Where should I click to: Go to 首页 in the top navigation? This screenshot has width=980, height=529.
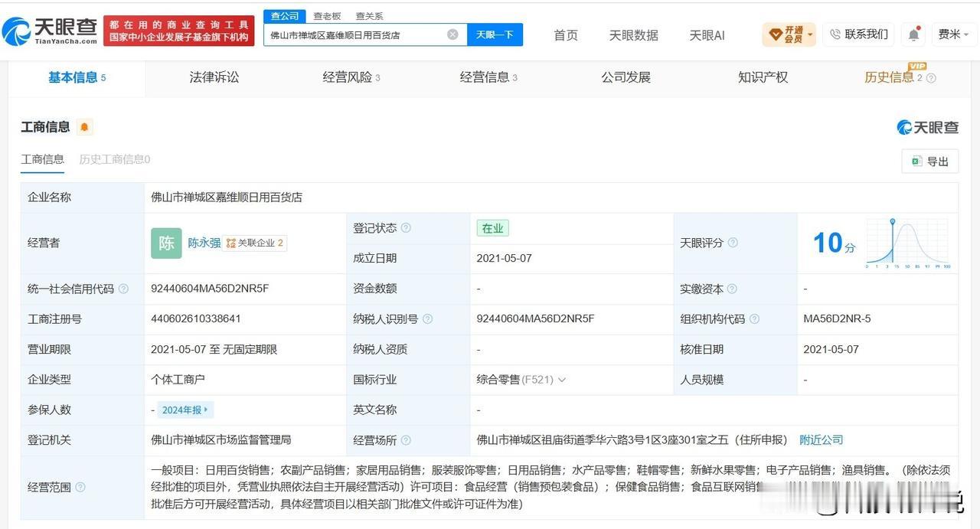pos(566,35)
